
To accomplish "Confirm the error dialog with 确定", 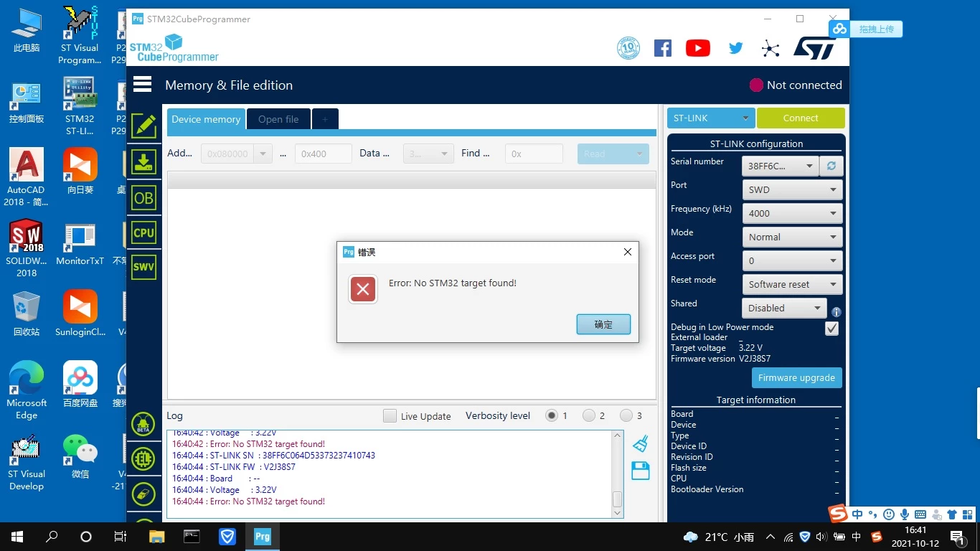I will pyautogui.click(x=603, y=324).
